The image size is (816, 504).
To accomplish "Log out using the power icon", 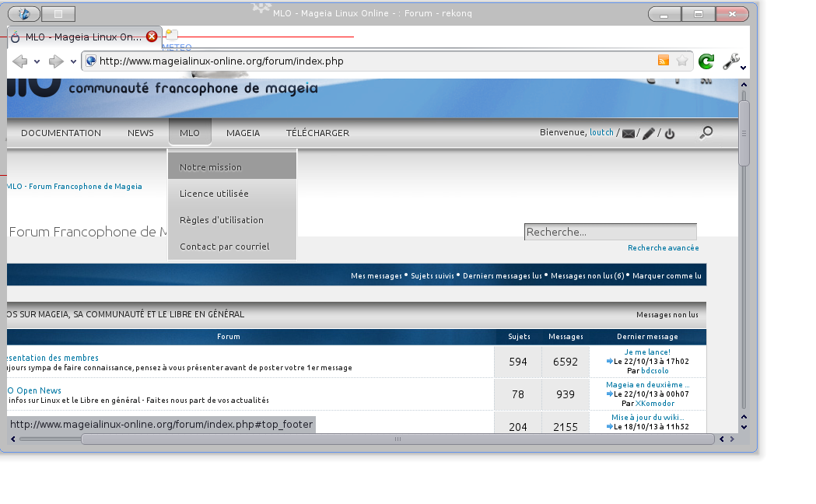I will (x=670, y=134).
